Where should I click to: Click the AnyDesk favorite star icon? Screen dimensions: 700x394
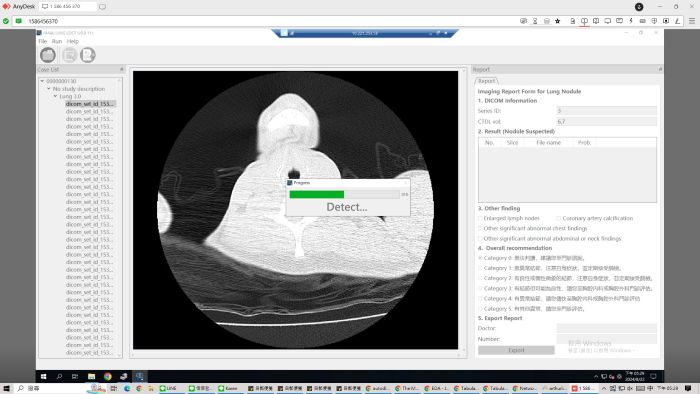[x=558, y=21]
